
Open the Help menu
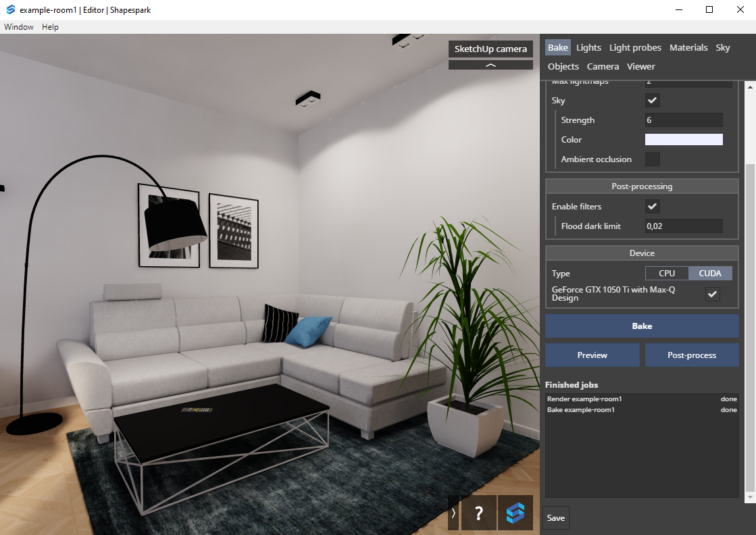[x=50, y=27]
